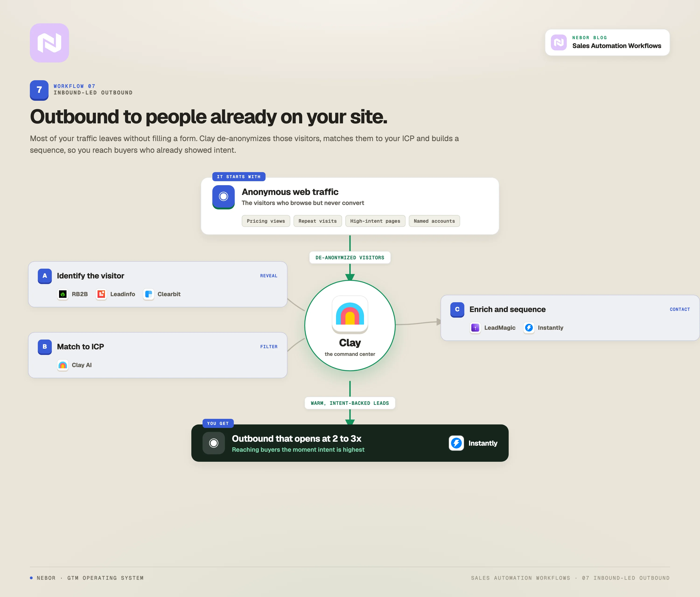Click the LeadMagic label
The image size is (700, 597).
[x=500, y=328]
